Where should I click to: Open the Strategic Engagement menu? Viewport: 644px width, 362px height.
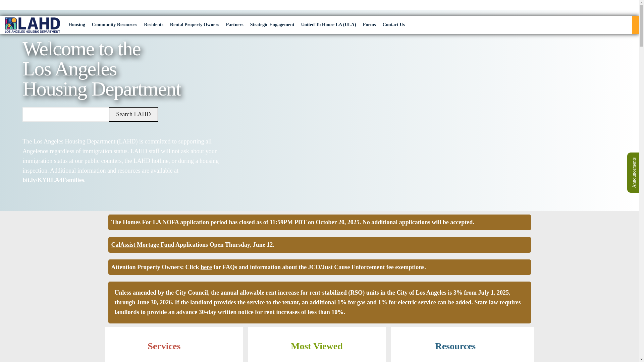[272, 25]
